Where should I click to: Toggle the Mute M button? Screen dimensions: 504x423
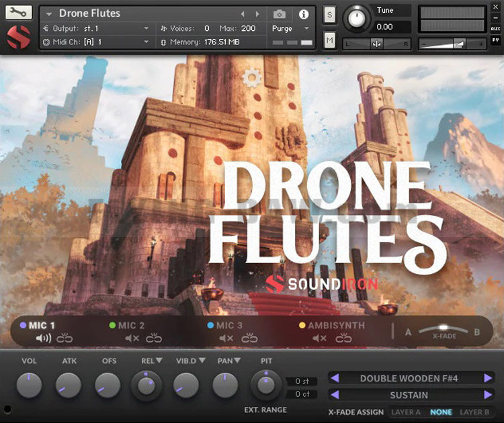[x=329, y=40]
